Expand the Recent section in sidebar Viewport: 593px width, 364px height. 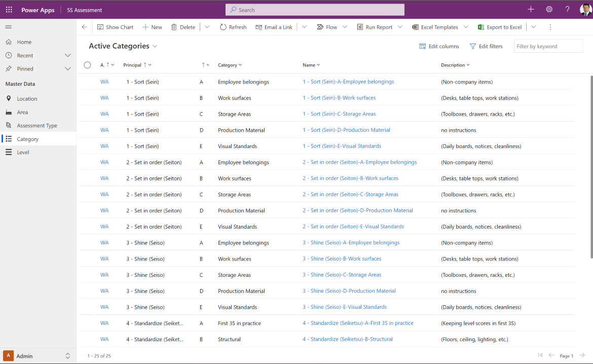click(68, 56)
